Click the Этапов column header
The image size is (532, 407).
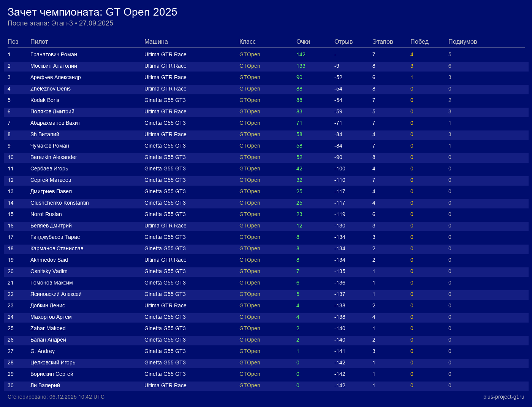coord(382,42)
